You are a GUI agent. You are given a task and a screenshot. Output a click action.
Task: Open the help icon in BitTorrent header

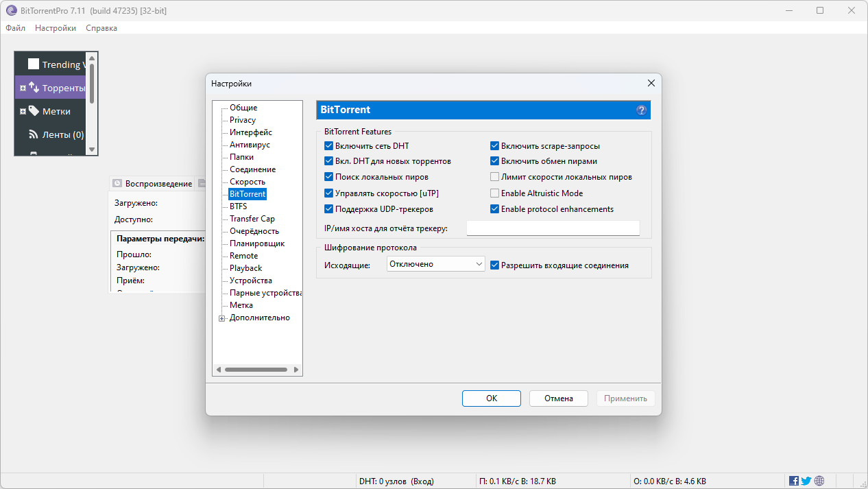pos(642,110)
